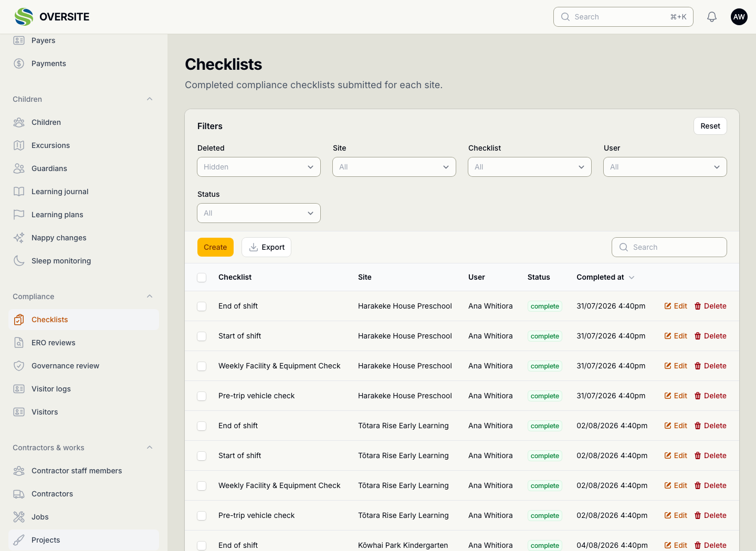Check Tōtara Rise End of shift row
This screenshot has width=756, height=551.
tap(202, 426)
